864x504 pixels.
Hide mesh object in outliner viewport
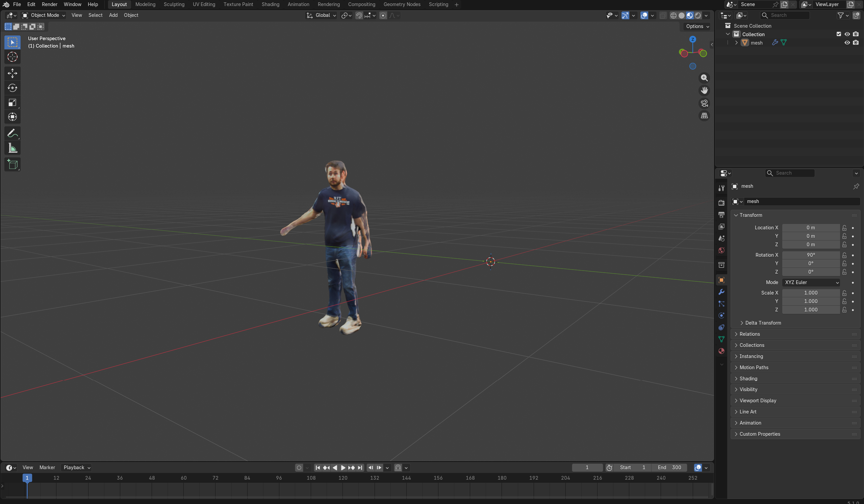847,43
